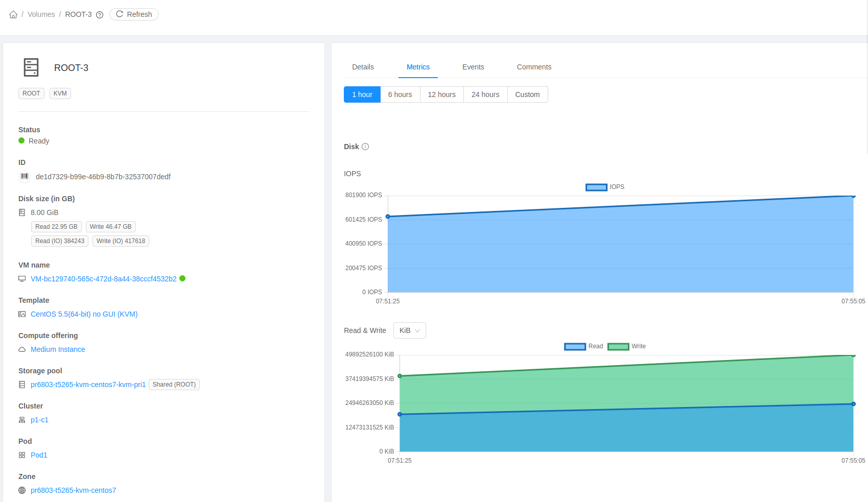Click the help icon beside ROOT-3 breadcrumb
Image resolution: width=868 pixels, height=502 pixels.
pyautogui.click(x=100, y=15)
